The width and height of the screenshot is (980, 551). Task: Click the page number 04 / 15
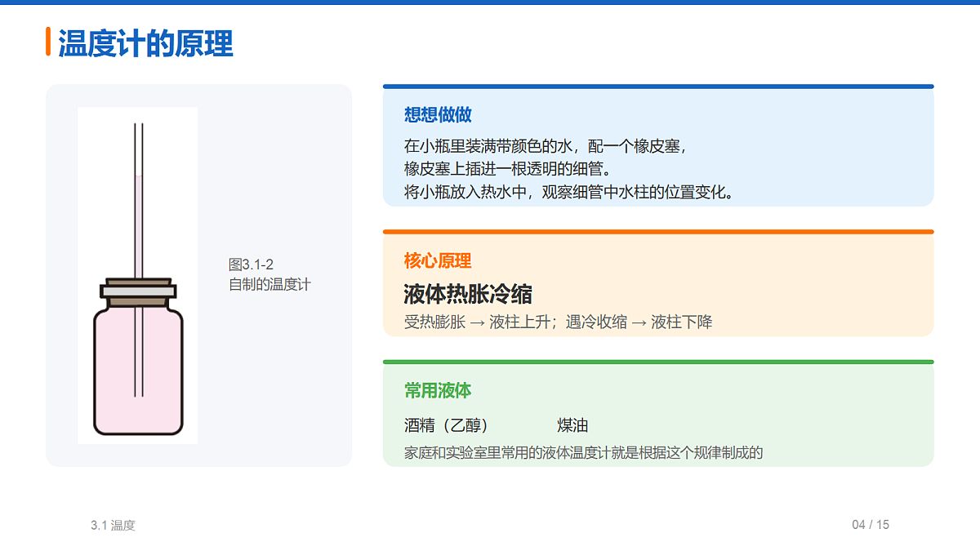click(x=871, y=524)
